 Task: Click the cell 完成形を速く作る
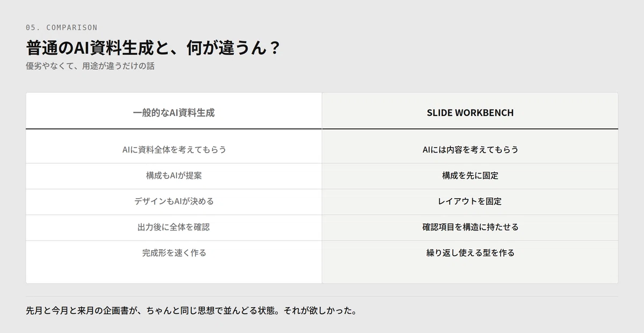[174, 253]
